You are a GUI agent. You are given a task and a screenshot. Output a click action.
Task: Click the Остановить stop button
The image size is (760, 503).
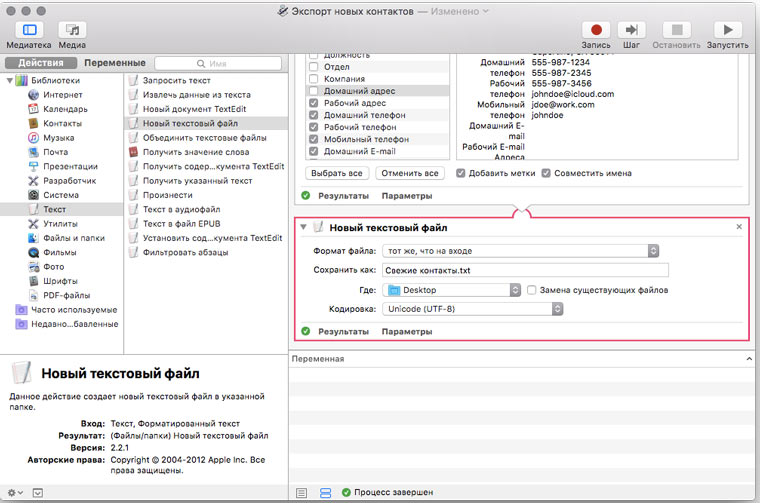[x=676, y=30]
